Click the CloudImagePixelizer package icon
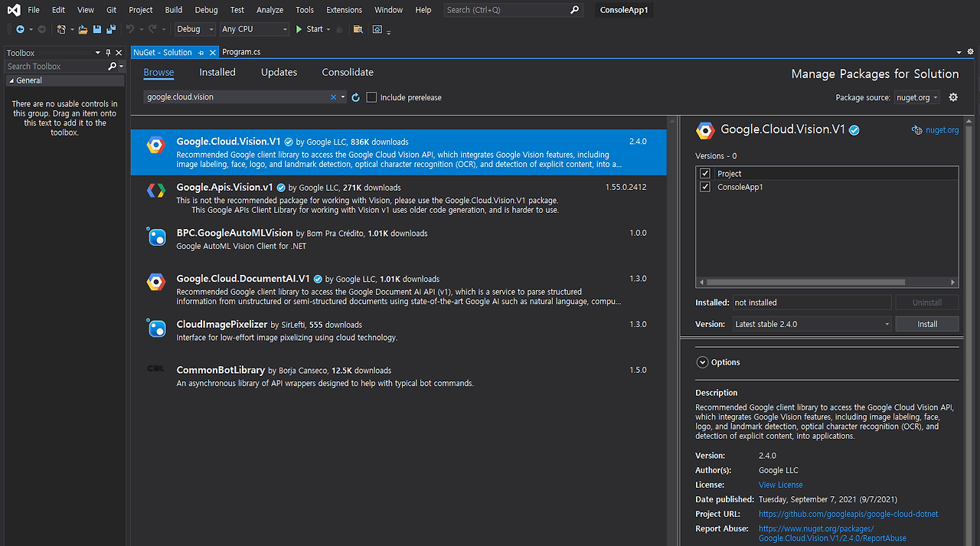 (156, 329)
